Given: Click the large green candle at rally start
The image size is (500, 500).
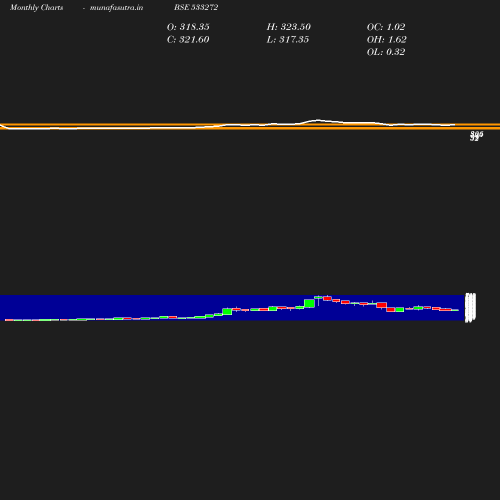Looking at the screenshot, I should (x=227, y=311).
